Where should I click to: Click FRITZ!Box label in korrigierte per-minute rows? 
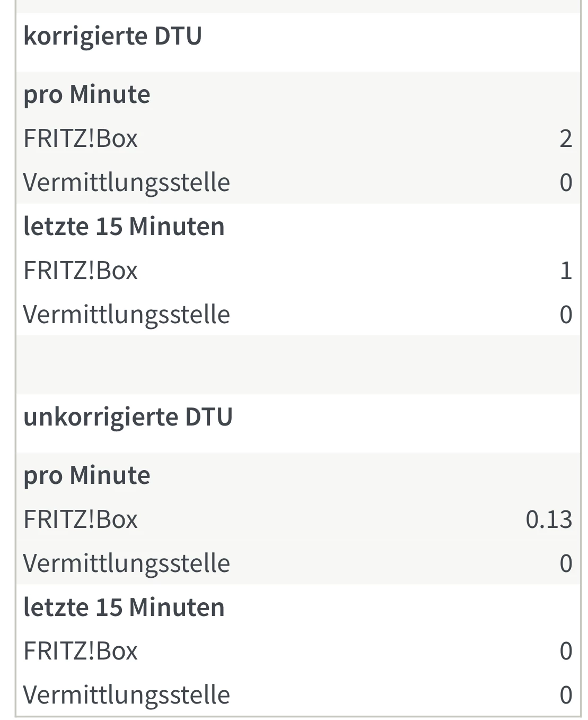[80, 138]
